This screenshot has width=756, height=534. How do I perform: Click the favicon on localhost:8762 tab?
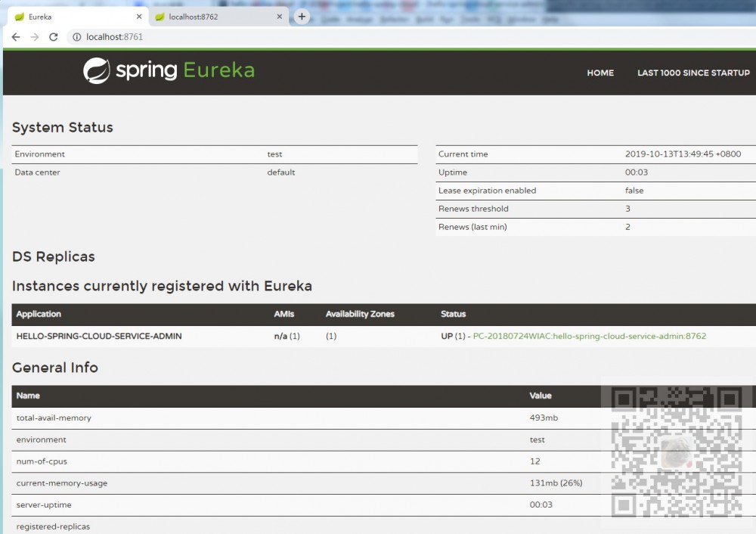click(x=160, y=17)
